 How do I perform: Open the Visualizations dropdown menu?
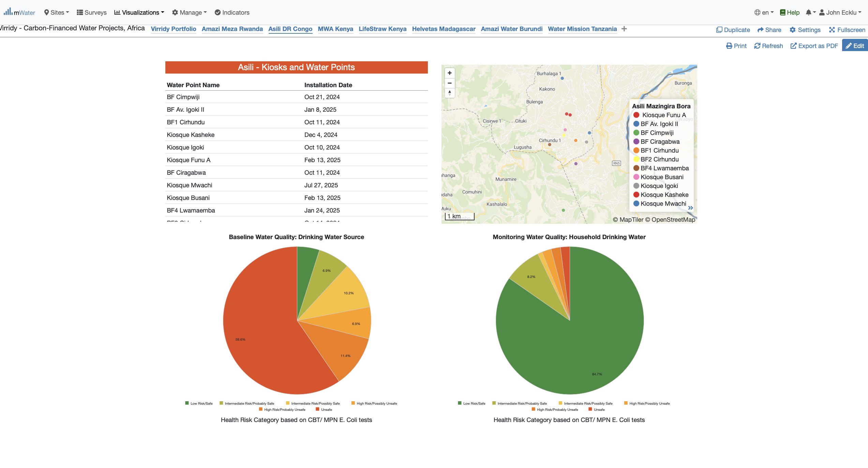139,12
